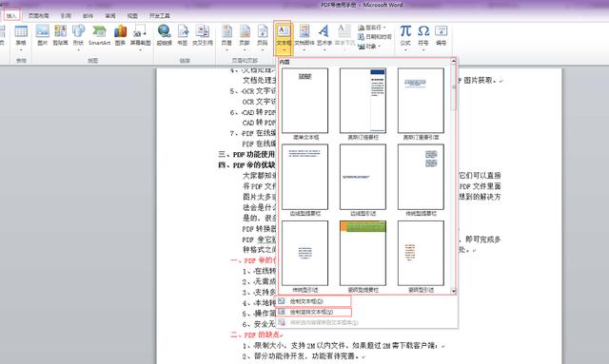
Task: Switch to the 开发工具 Developer tab
Action: pos(160,15)
